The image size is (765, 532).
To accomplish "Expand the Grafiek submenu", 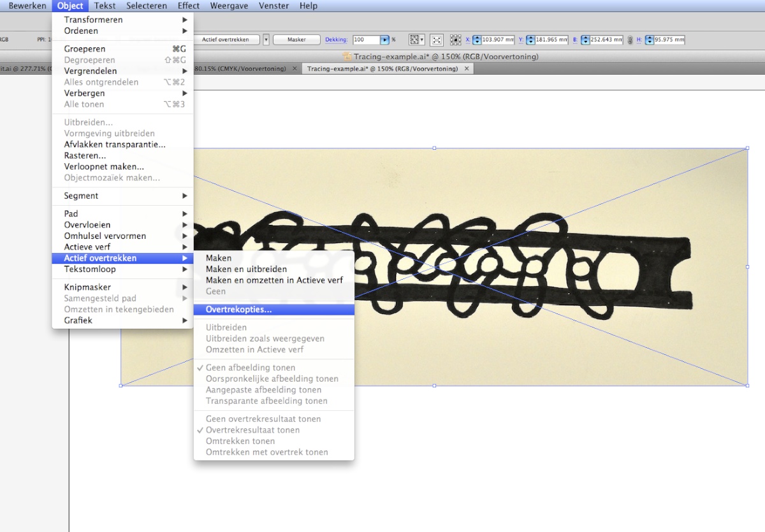I will point(122,320).
